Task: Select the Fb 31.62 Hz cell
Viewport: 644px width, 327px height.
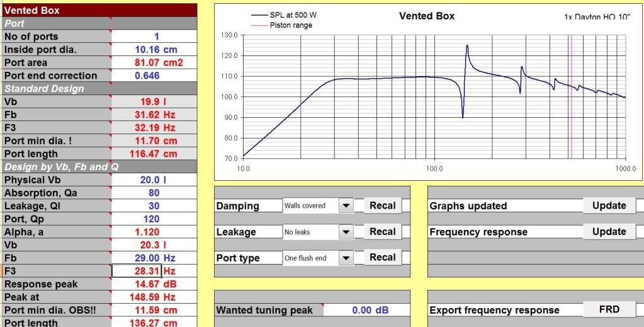Action: [x=154, y=115]
